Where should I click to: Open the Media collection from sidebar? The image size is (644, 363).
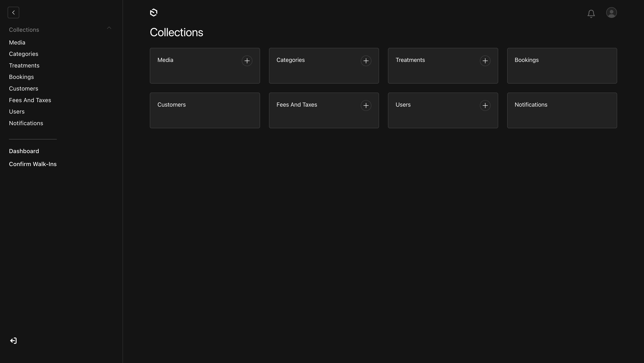[x=17, y=42]
